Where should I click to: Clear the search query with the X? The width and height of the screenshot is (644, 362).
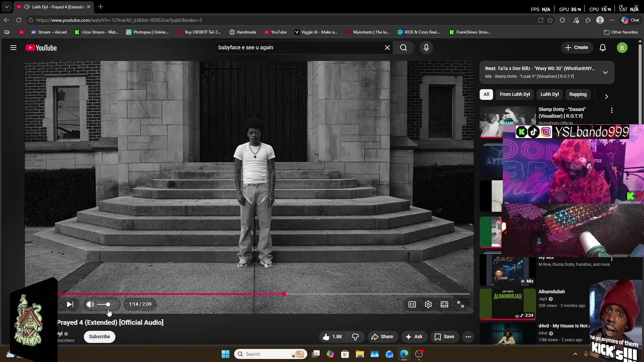tap(387, 47)
